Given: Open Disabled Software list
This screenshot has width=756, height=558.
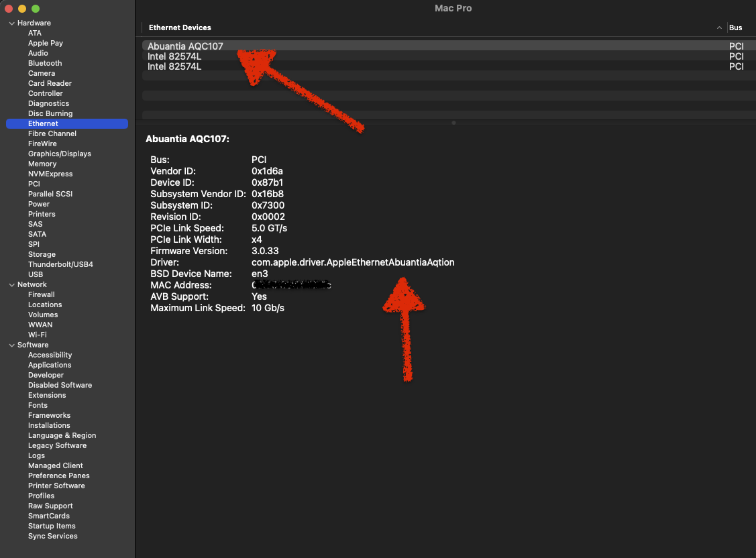Looking at the screenshot, I should [x=60, y=386].
